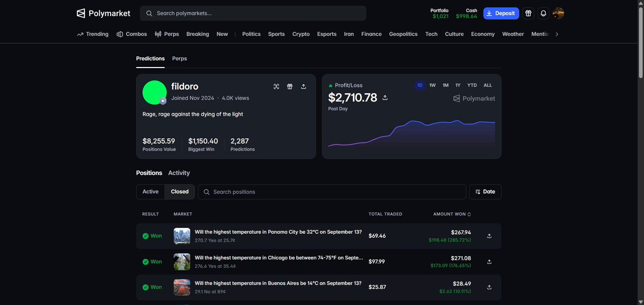Click the search magnifier in header bar

pos(149,13)
